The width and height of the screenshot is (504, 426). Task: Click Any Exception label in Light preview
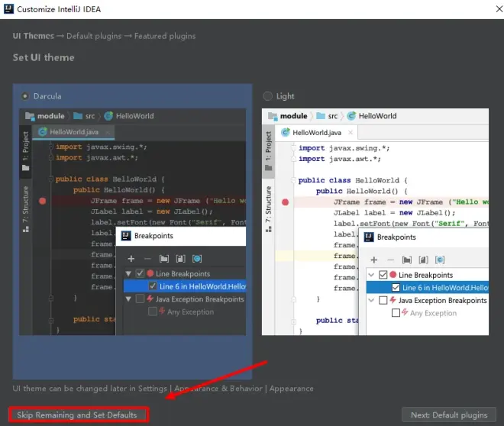[x=433, y=313]
